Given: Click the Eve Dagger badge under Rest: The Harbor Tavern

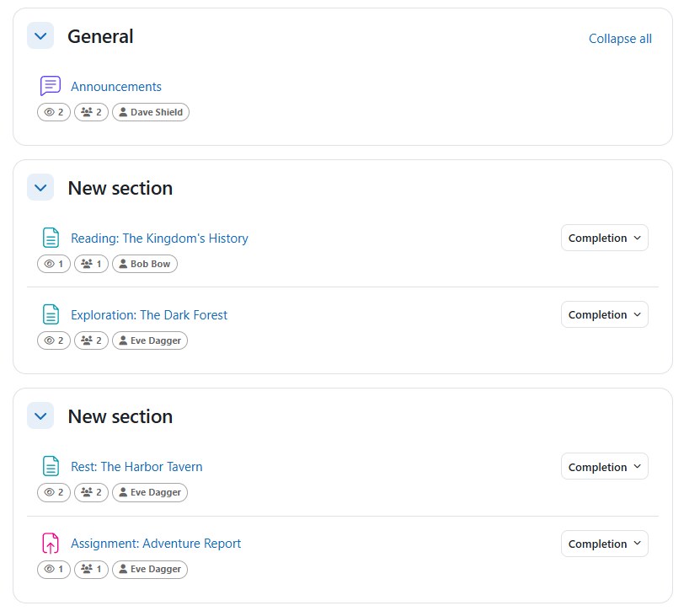Looking at the screenshot, I should 150,493.
